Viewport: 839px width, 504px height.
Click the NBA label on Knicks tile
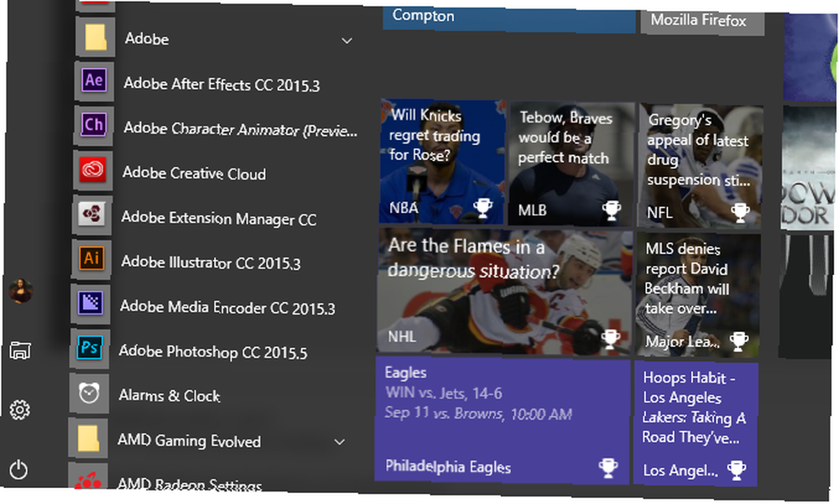point(404,207)
